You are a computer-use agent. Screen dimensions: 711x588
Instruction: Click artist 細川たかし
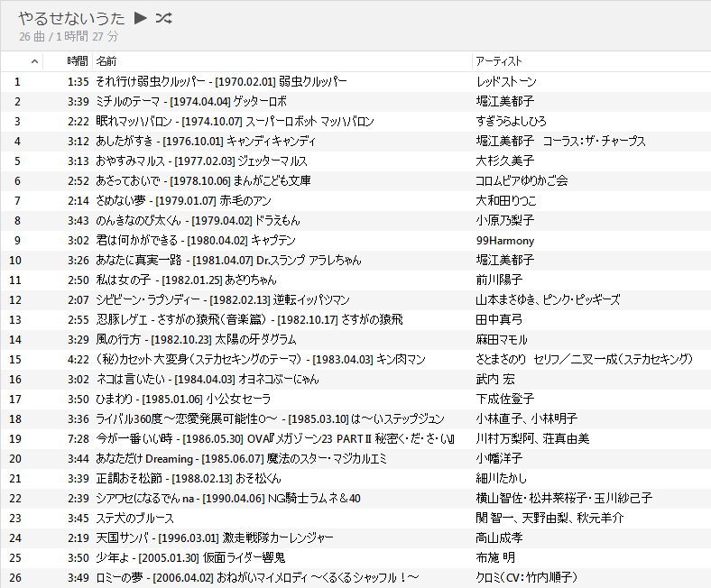[501, 478]
